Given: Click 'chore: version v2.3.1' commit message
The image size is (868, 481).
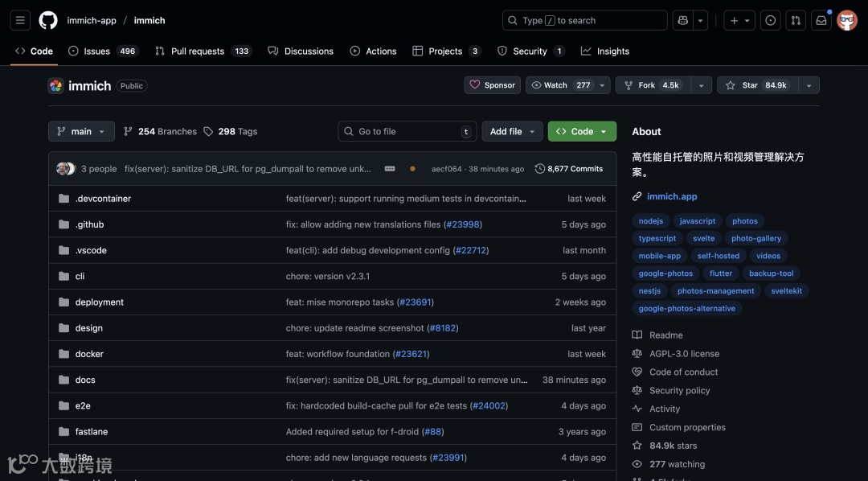Looking at the screenshot, I should coord(328,276).
